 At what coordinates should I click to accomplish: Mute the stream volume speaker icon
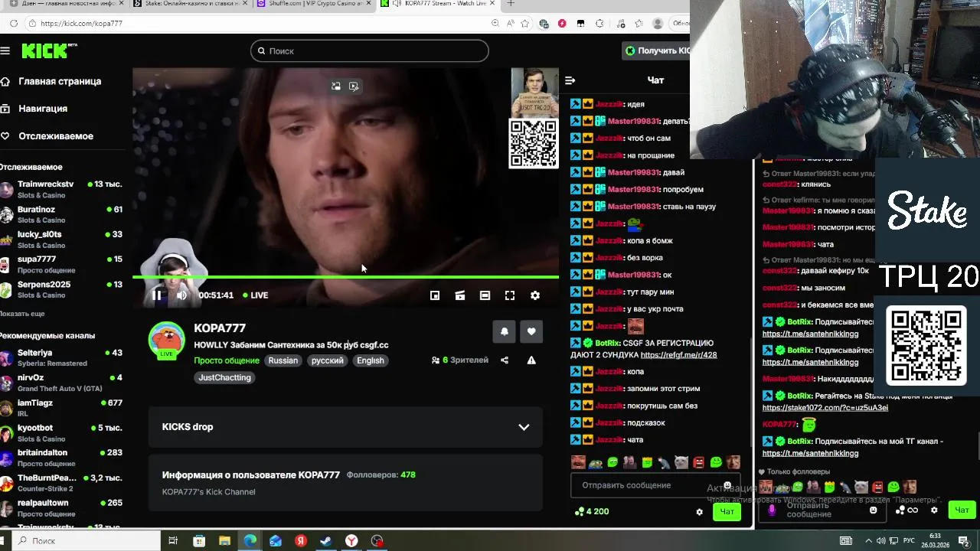(181, 295)
